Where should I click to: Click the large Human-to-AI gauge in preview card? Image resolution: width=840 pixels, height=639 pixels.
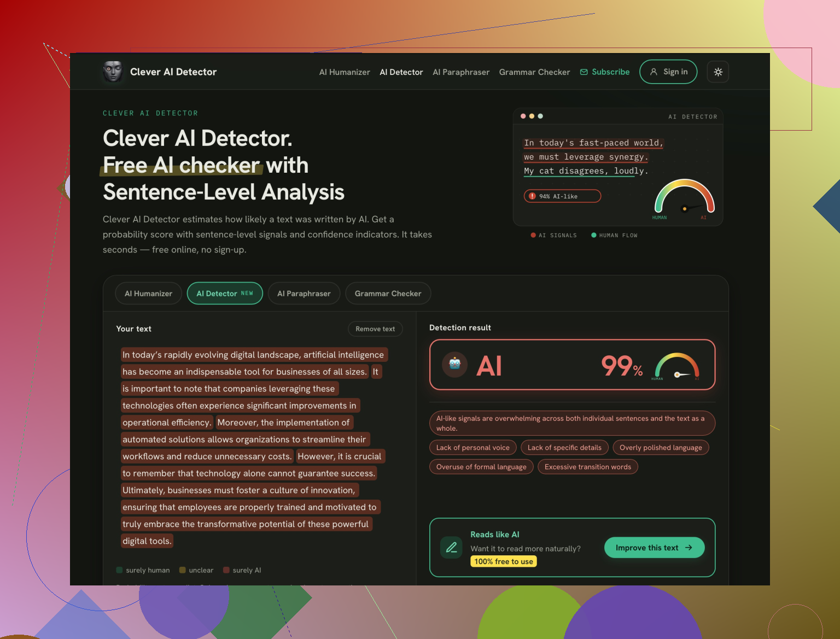(x=684, y=198)
